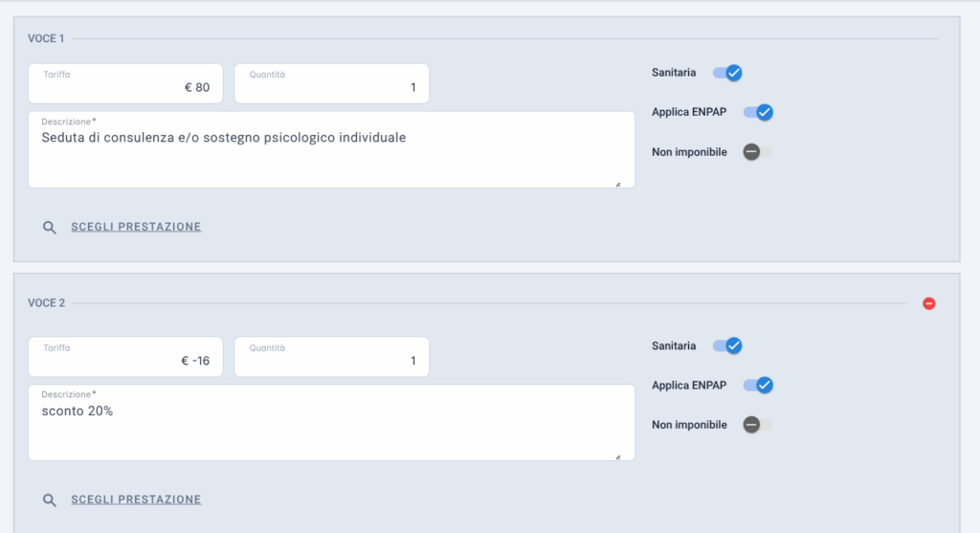Click the magnifier icon in Voce 2
This screenshot has width=980, height=533.
click(50, 500)
